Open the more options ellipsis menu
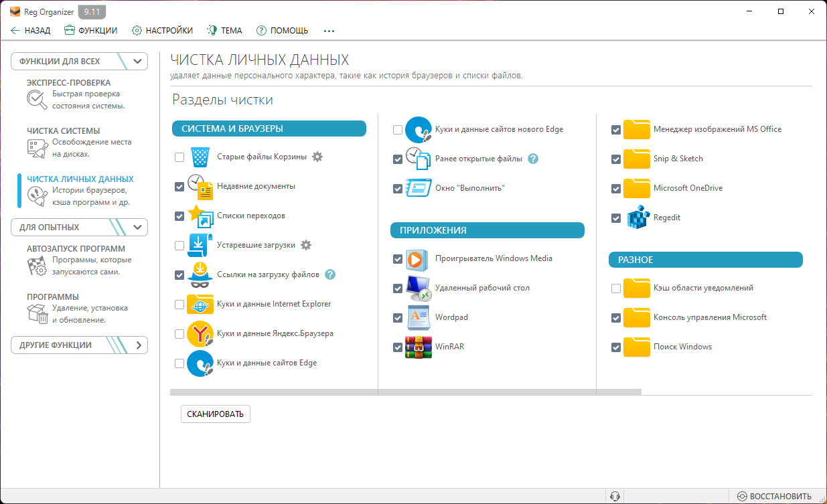Screen dimensions: 827x504 tap(329, 31)
